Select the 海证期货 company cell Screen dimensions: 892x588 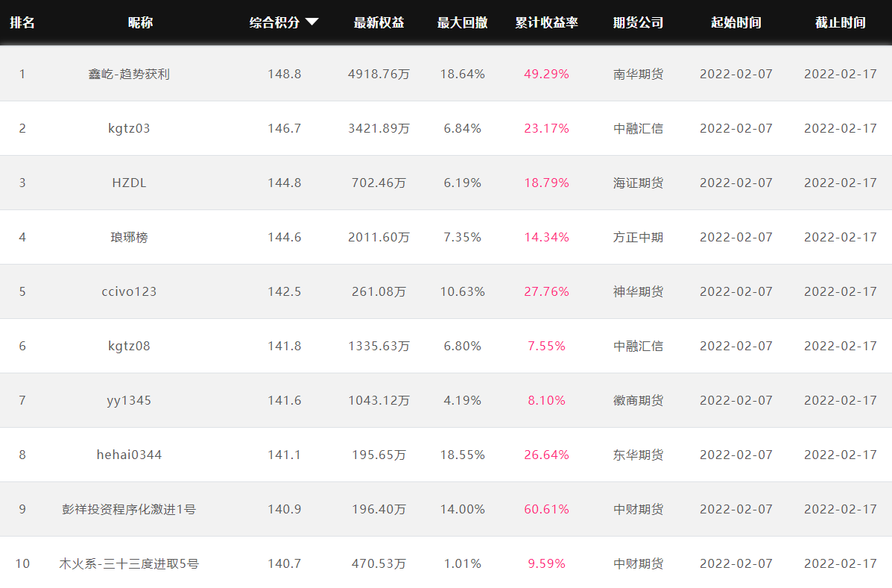point(639,183)
